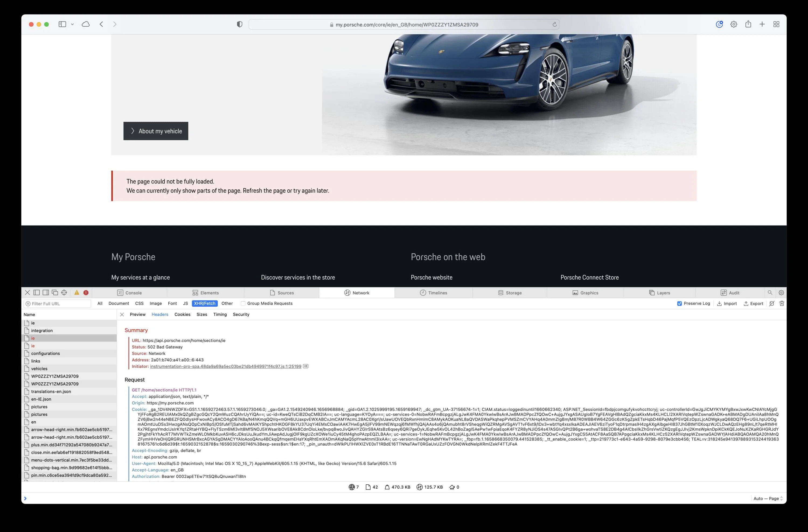This screenshot has width=808, height=532.
Task: Show All resource types filter
Action: click(100, 303)
